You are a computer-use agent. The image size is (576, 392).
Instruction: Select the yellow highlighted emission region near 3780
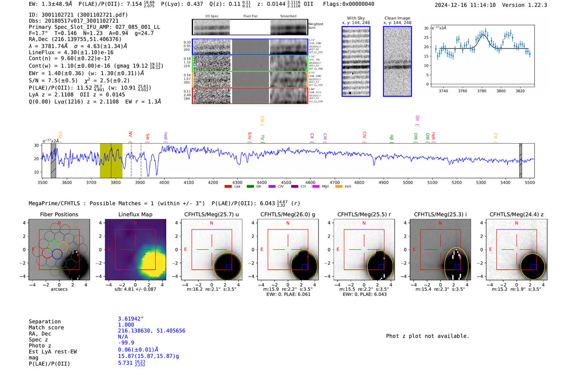(111, 160)
